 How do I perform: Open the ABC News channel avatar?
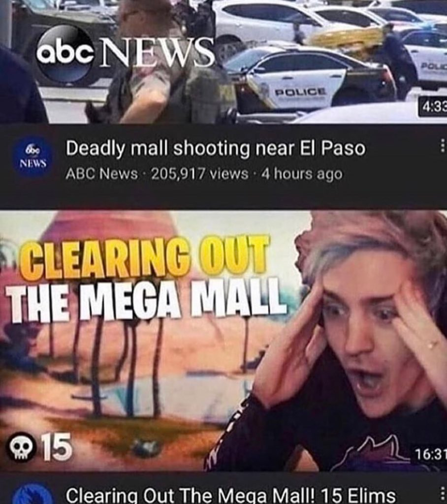33,158
